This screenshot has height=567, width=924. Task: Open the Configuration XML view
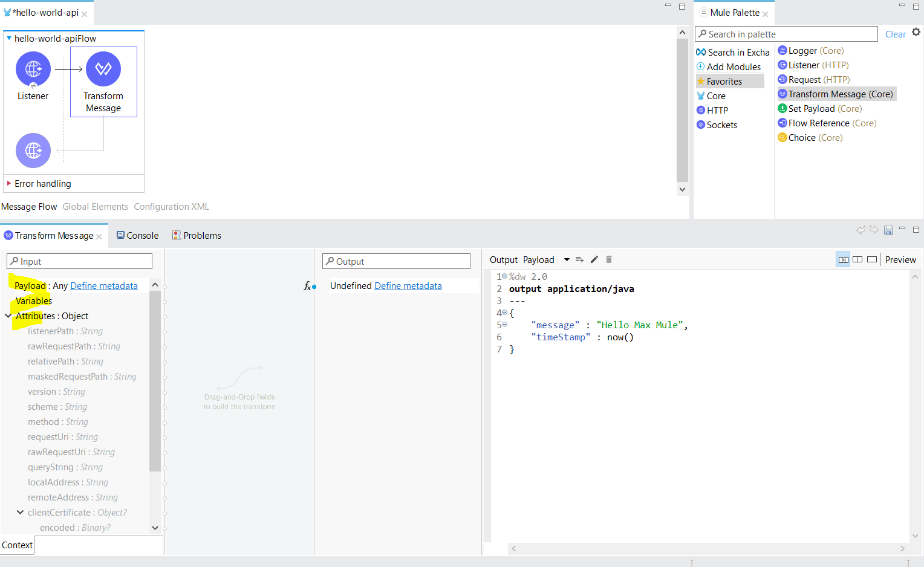[171, 206]
